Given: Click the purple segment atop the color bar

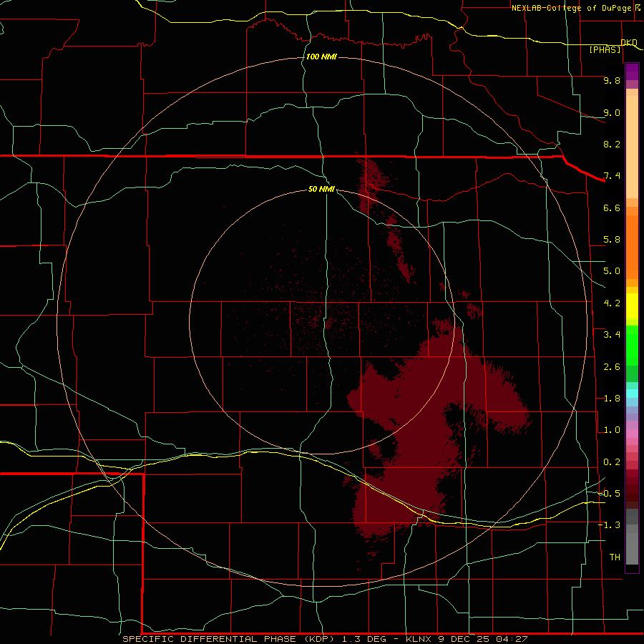Looking at the screenshot, I should coord(632,72).
